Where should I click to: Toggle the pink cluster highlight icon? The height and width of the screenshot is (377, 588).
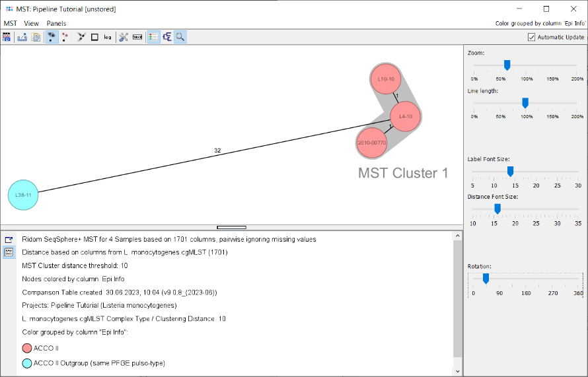pos(65,37)
